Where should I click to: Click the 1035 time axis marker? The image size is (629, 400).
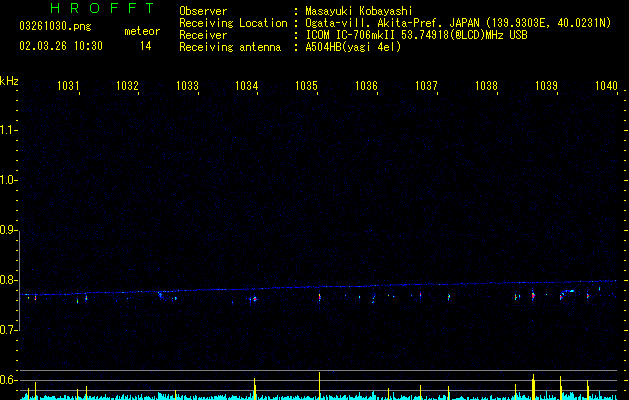pyautogui.click(x=306, y=86)
